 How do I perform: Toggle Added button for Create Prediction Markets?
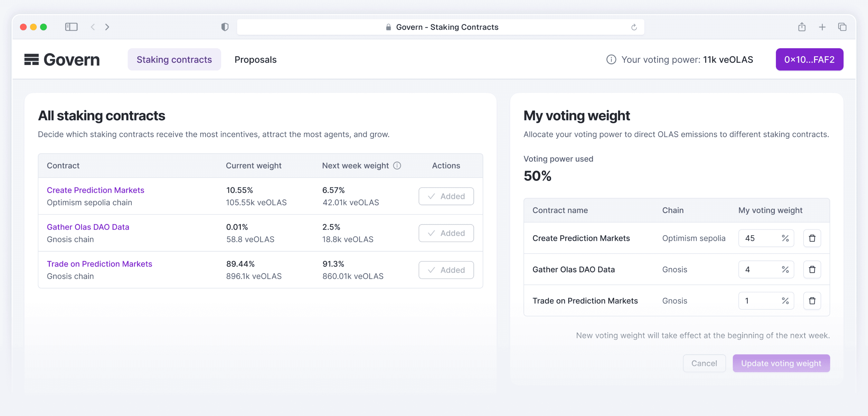[x=446, y=196]
